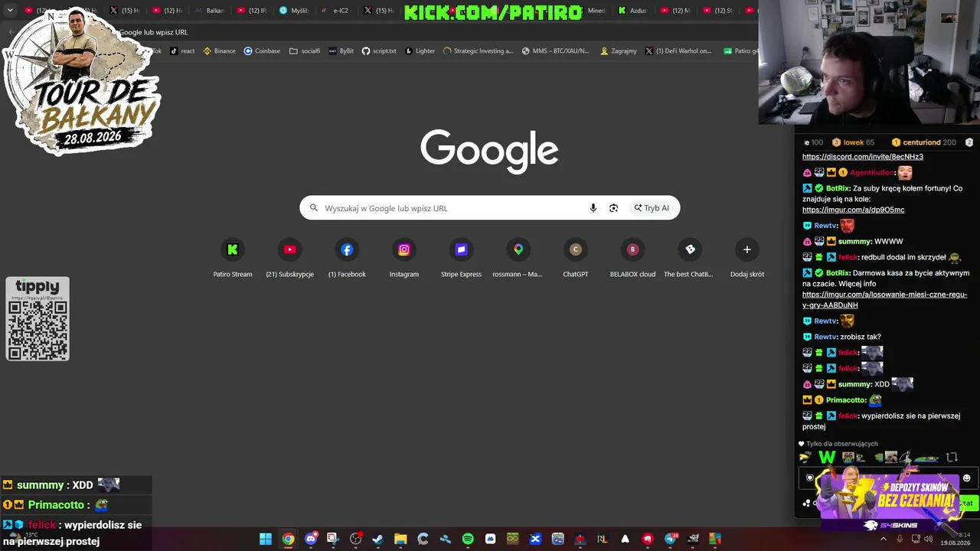Viewport: 980px width, 551px height.
Task: Click summmy's WWWW chat message
Action: click(888, 242)
